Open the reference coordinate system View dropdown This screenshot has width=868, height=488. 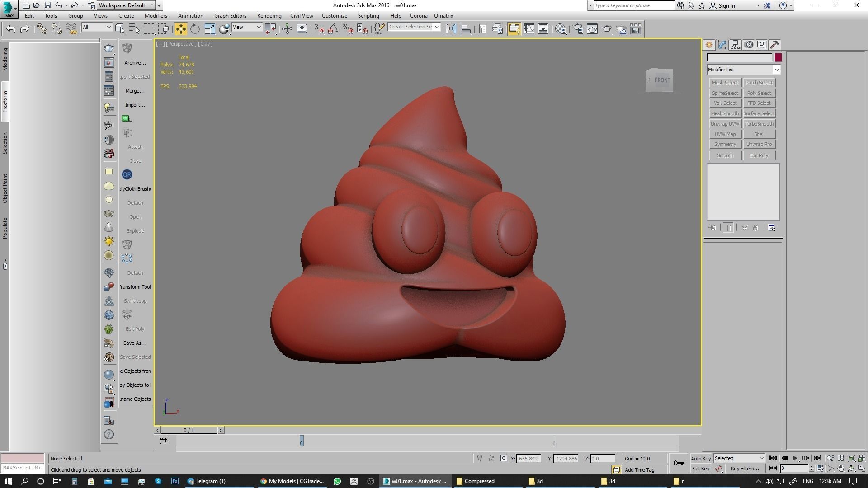[x=247, y=27]
